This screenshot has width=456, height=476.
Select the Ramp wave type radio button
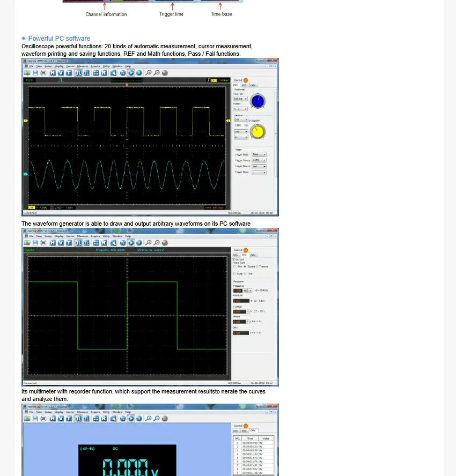234,273
